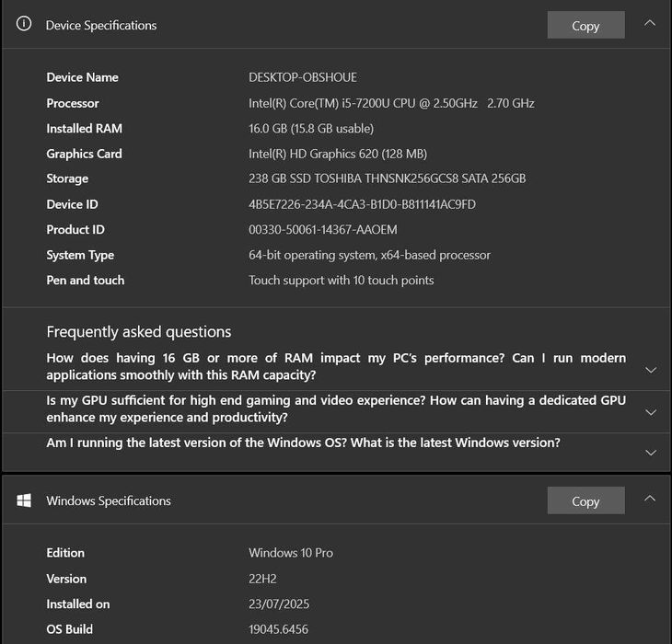The height and width of the screenshot is (644, 672).
Task: Click the Frequently asked questions heading
Action: point(139,332)
